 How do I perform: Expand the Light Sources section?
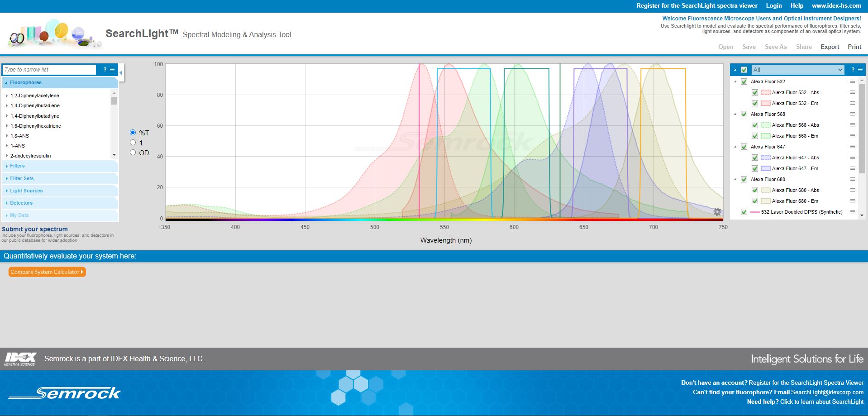coord(60,191)
